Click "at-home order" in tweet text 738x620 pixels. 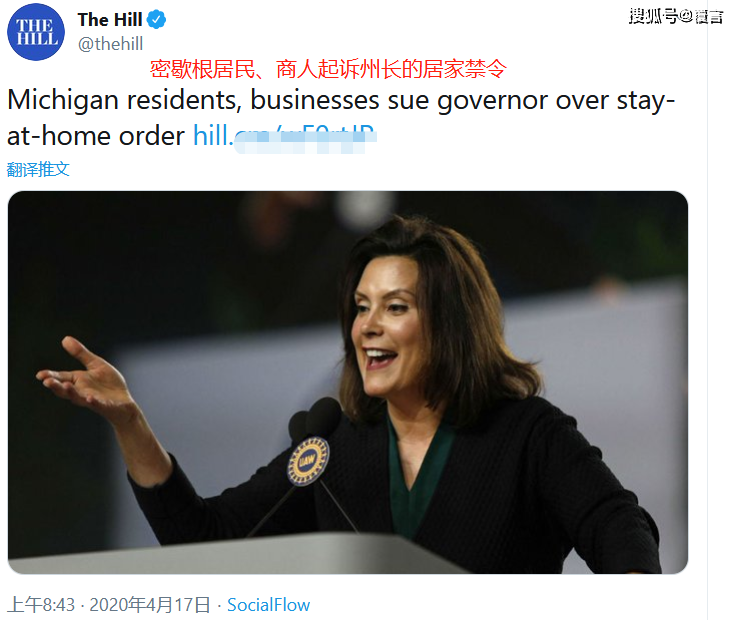pos(96,137)
